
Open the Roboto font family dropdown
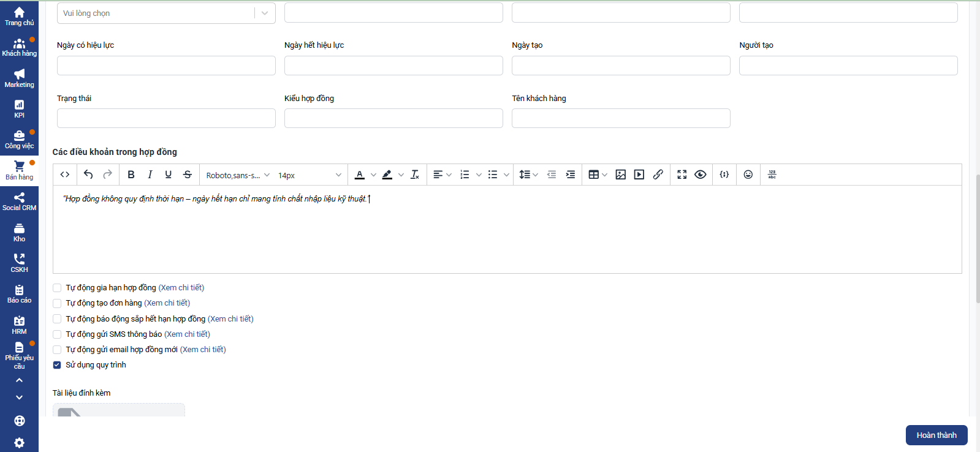[237, 175]
